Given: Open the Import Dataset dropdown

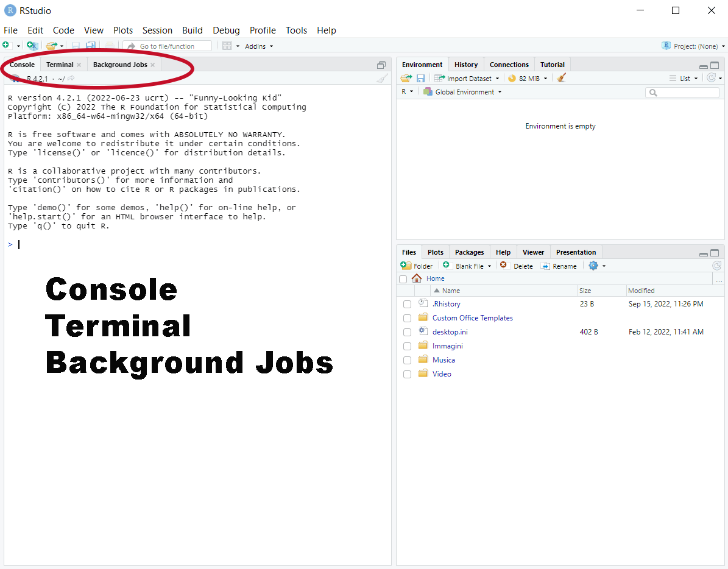Looking at the screenshot, I should pyautogui.click(x=467, y=78).
